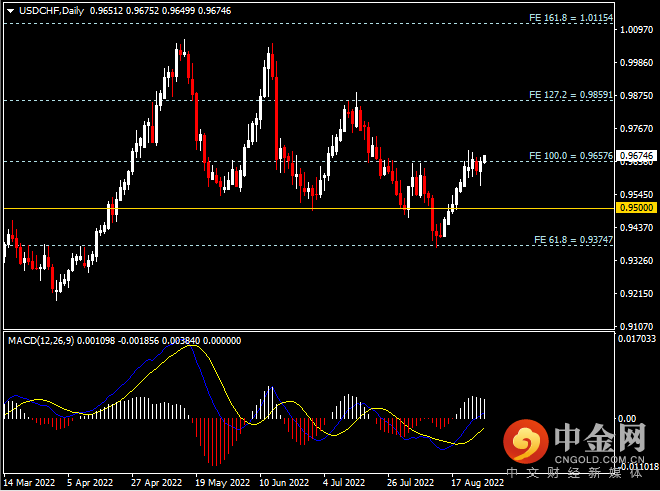Viewport: 660px width, 491px height.
Task: Click the 5 Apr 2022 date label
Action: click(x=90, y=483)
